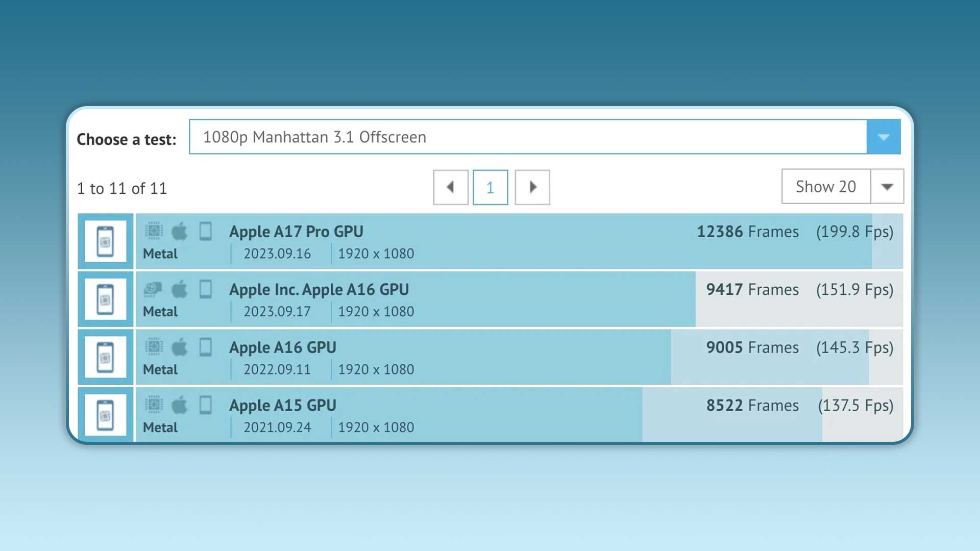Click the date 2022.09.11
980x551 pixels.
click(x=277, y=369)
